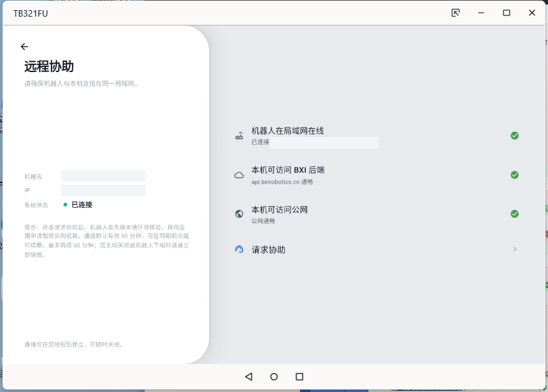Click green checkmark for 本机可访问公网
The width and height of the screenshot is (548, 392).
point(514,214)
